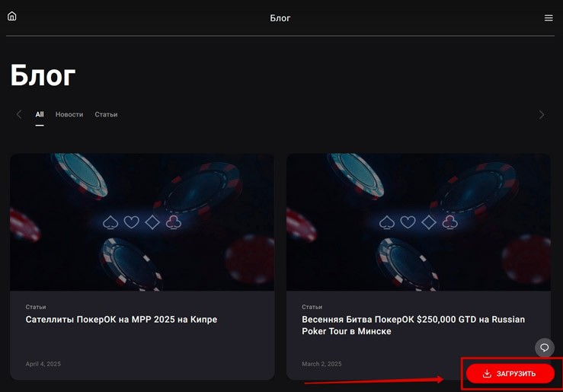Click thumbnail of Сателлиты ПокерОК article
563x392 pixels.
pos(142,222)
